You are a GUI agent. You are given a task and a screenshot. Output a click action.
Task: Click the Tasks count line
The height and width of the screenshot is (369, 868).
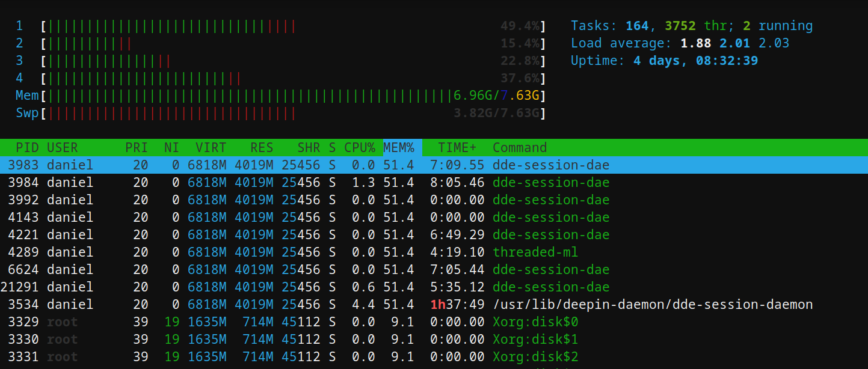click(x=692, y=26)
